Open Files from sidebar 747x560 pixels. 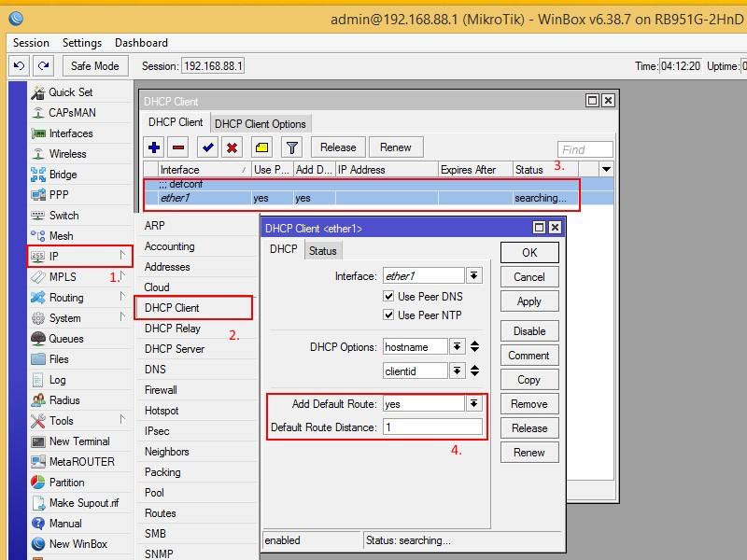(59, 359)
